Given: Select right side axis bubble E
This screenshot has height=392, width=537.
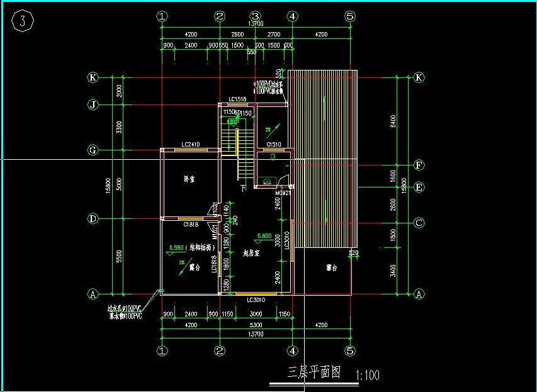Looking at the screenshot, I should point(419,187).
